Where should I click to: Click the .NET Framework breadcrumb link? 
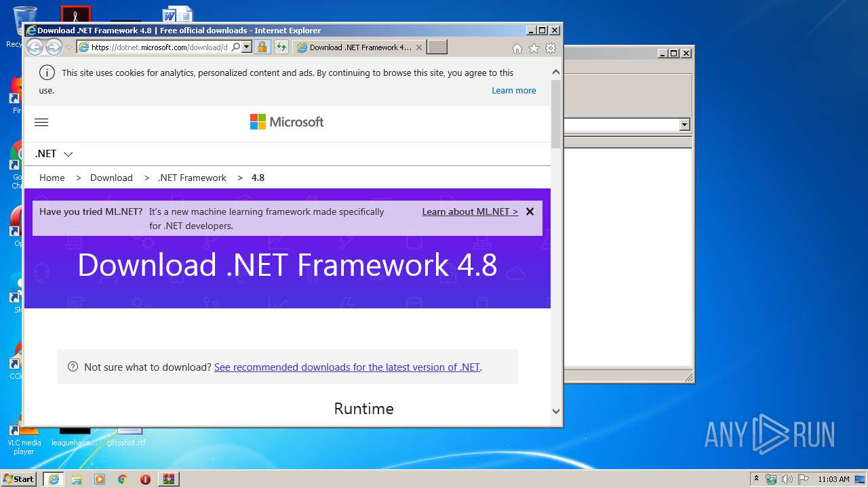[x=192, y=178]
